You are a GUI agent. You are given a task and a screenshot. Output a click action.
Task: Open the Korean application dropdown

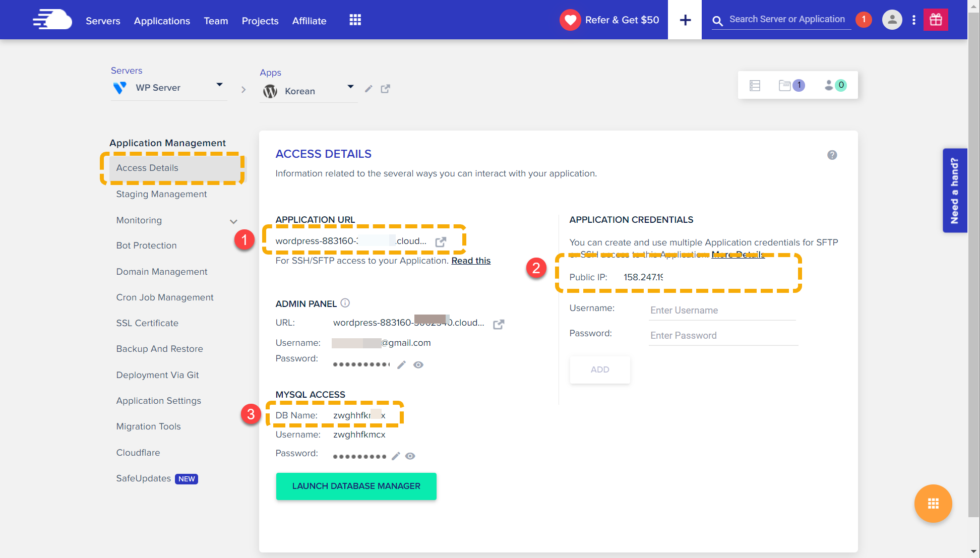pyautogui.click(x=350, y=87)
